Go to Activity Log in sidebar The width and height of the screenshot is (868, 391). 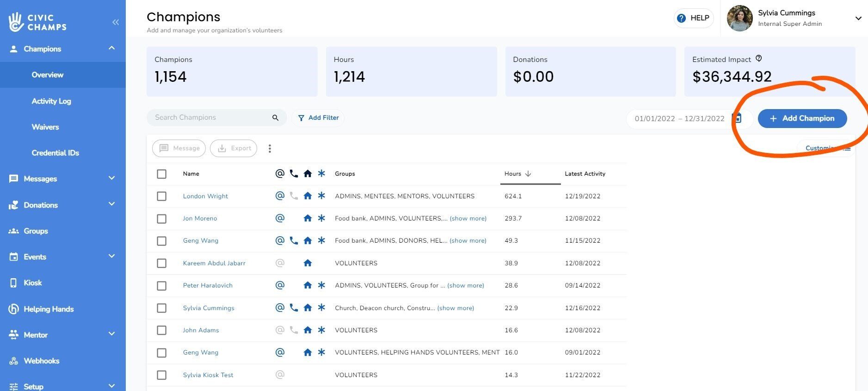[x=51, y=101]
